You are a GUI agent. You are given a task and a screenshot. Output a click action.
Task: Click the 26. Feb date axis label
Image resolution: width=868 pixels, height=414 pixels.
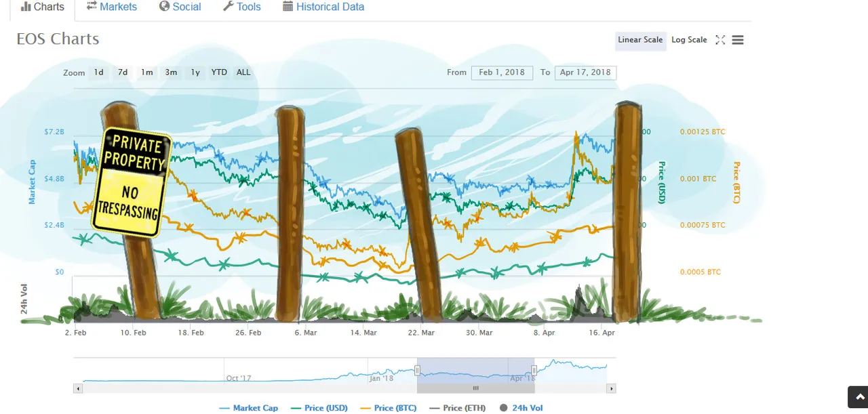[x=248, y=333]
